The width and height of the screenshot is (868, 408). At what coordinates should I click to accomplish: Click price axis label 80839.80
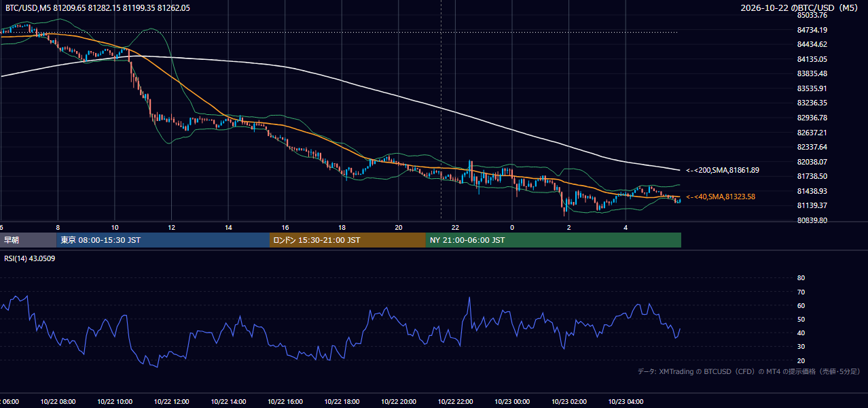(x=812, y=220)
